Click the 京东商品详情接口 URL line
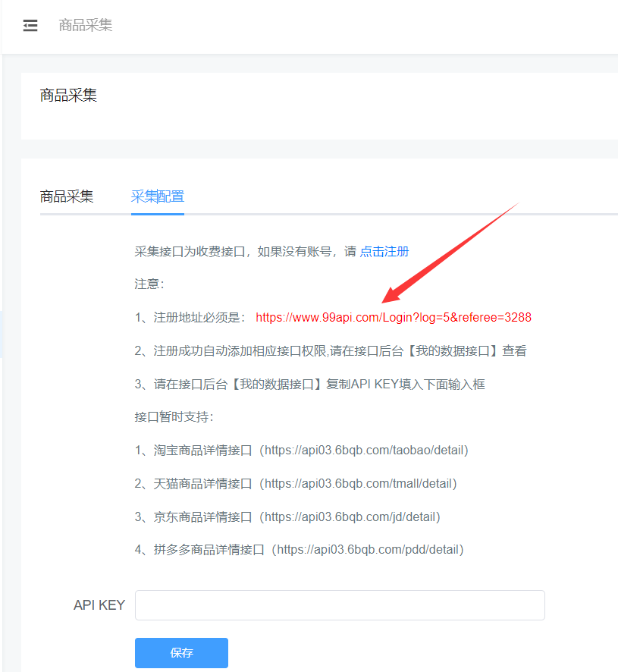The width and height of the screenshot is (618, 672). point(287,517)
